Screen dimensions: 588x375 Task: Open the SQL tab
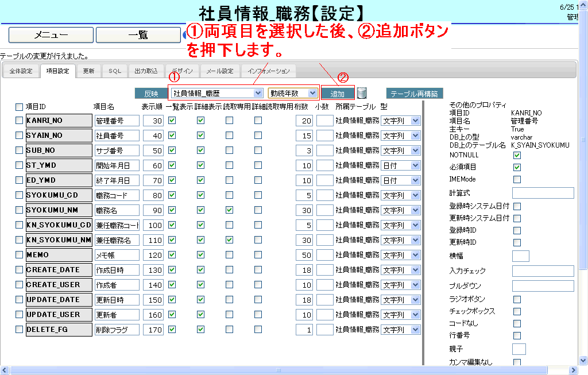pyautogui.click(x=115, y=71)
